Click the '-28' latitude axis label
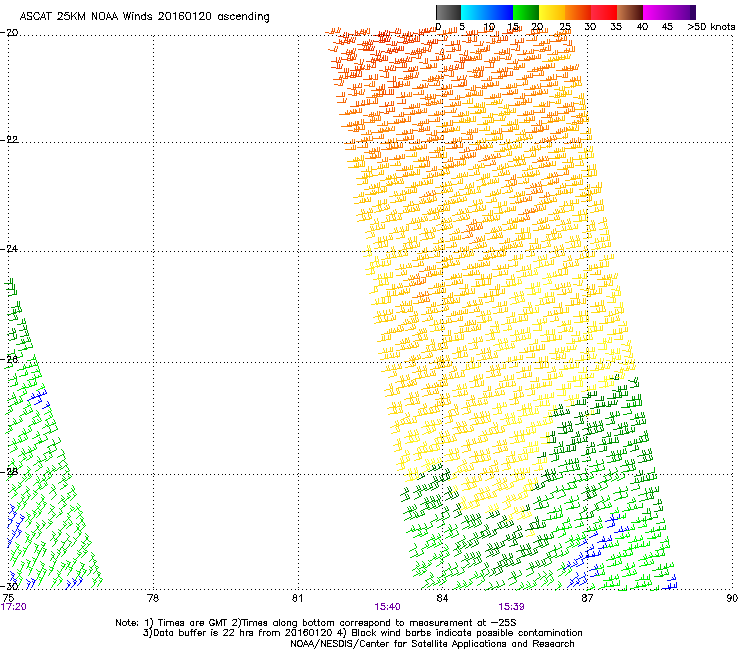Image resolution: width=740 pixels, height=650 pixels. click(x=9, y=472)
